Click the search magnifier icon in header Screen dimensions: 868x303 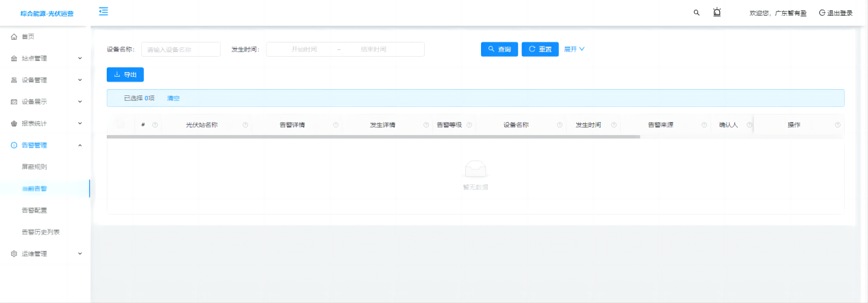pyautogui.click(x=697, y=12)
